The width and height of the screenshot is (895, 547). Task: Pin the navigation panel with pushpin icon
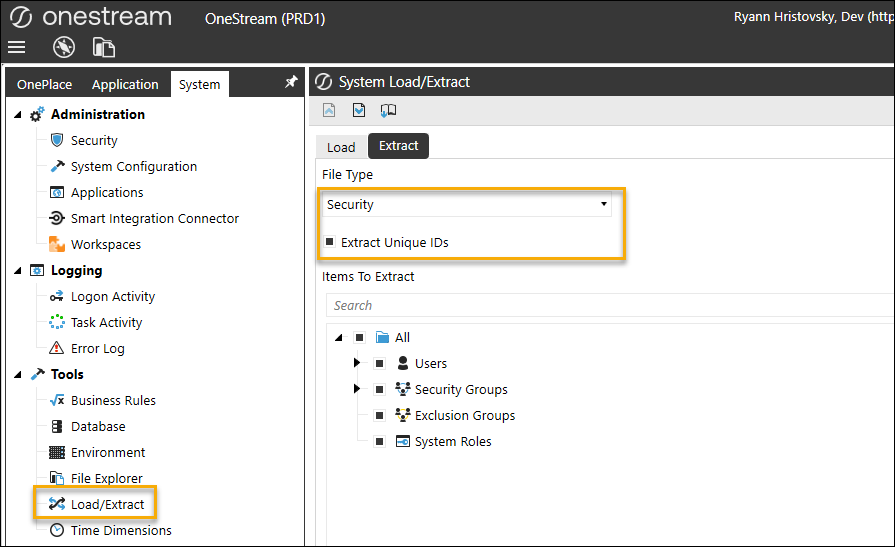pyautogui.click(x=291, y=83)
